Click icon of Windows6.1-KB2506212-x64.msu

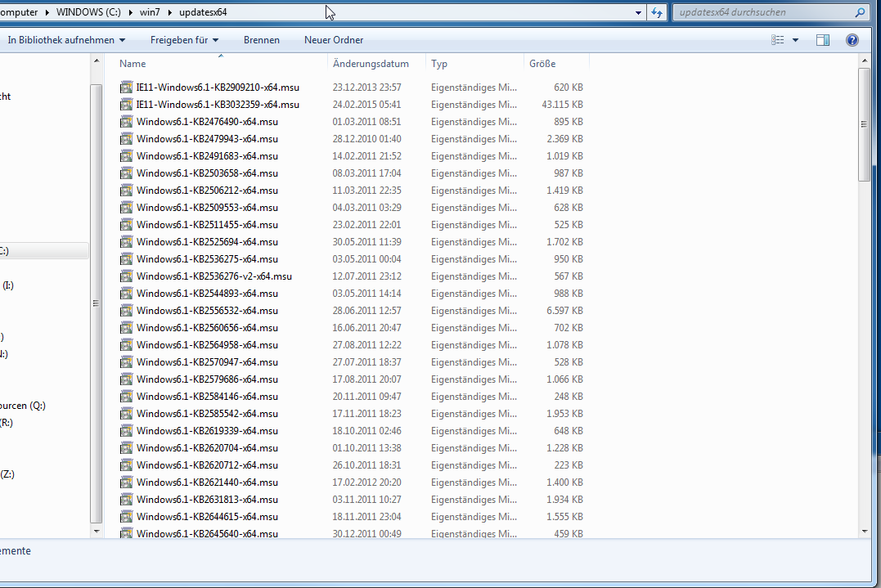click(127, 191)
